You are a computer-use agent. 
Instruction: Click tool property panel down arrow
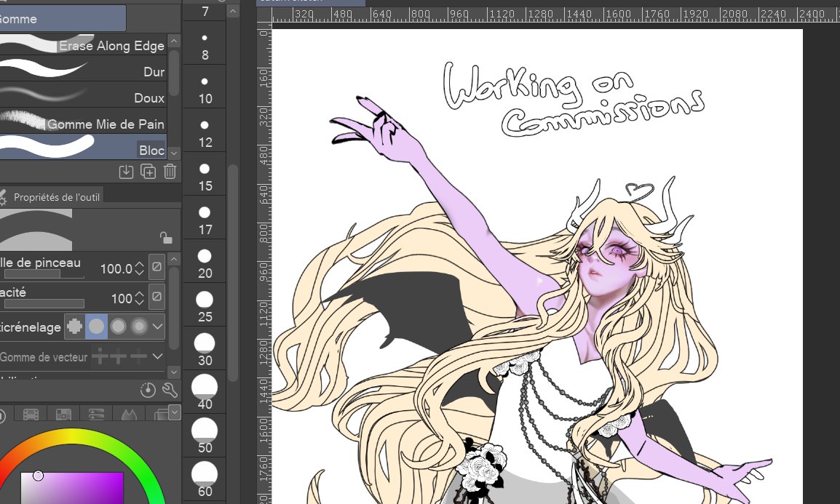pyautogui.click(x=173, y=371)
